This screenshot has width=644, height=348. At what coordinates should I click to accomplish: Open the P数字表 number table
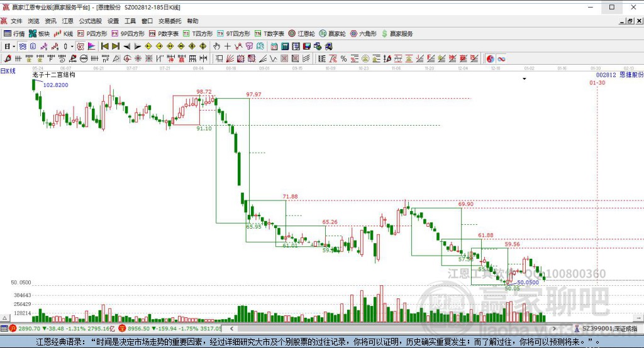point(164,34)
